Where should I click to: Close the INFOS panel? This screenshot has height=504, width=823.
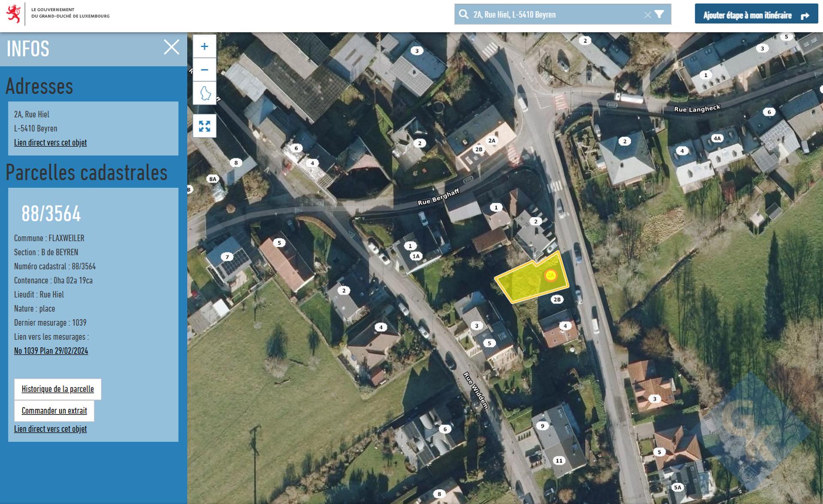172,47
